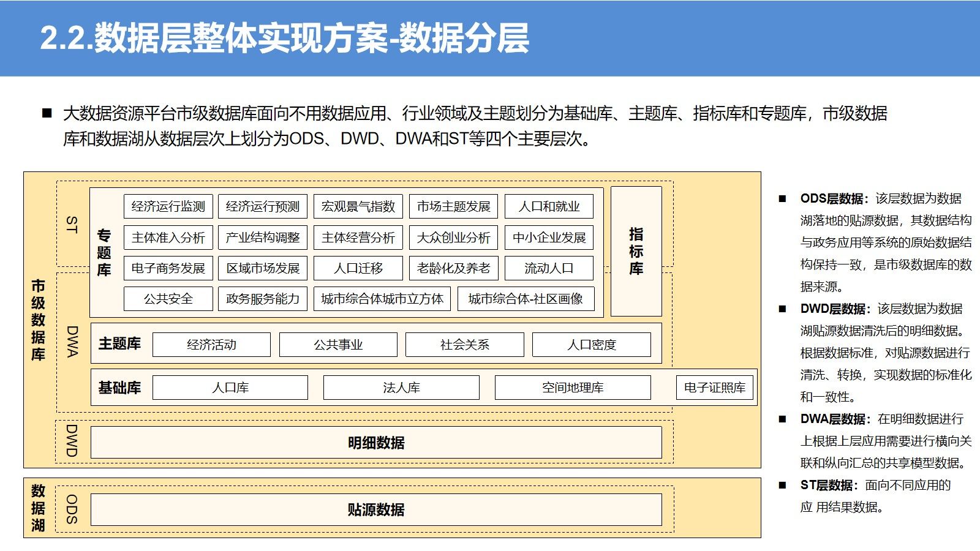Click the 电子证照库 box
Viewport: 980px width, 551px height.
[x=715, y=388]
